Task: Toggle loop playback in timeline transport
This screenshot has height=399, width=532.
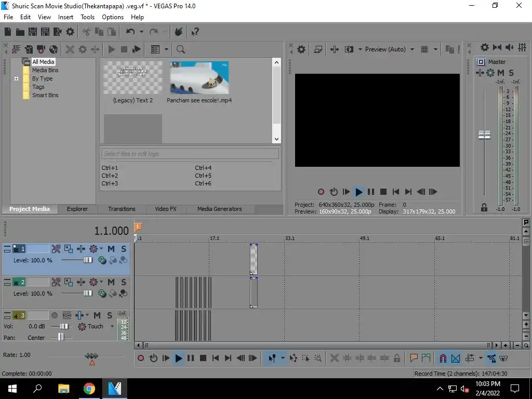Action: 153,358
